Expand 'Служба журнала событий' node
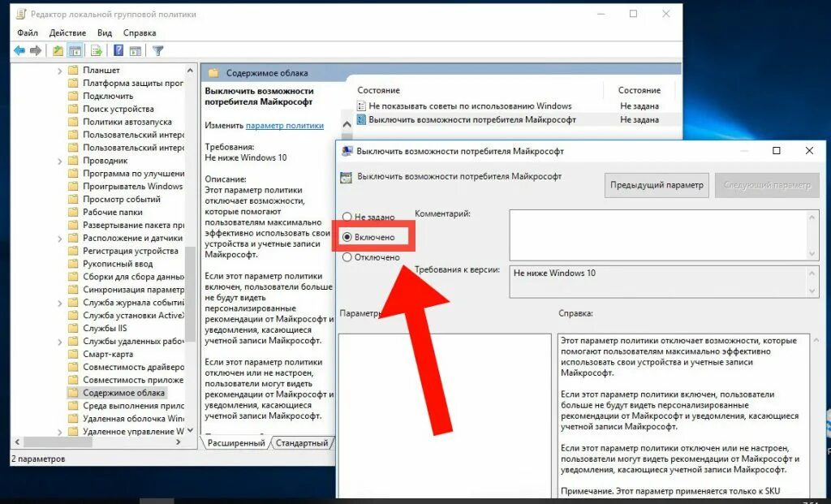Viewport: 831px width, 504px height. pyautogui.click(x=60, y=303)
